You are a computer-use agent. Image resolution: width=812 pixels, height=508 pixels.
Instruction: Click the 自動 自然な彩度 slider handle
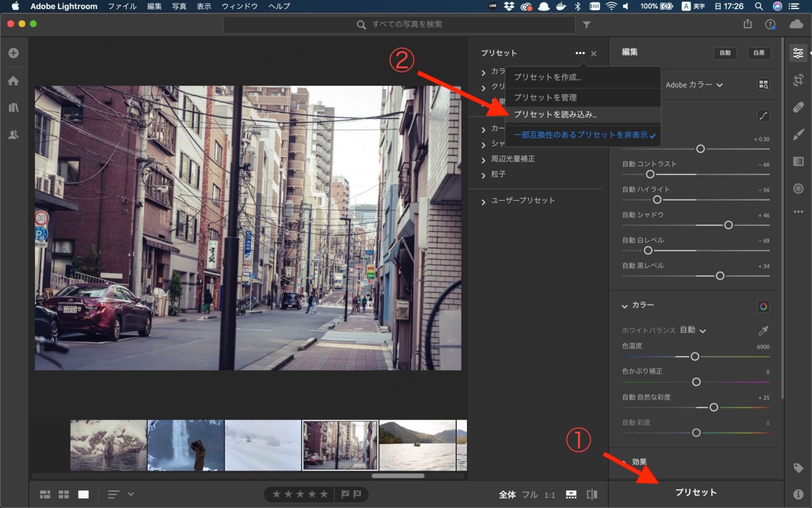click(x=714, y=408)
